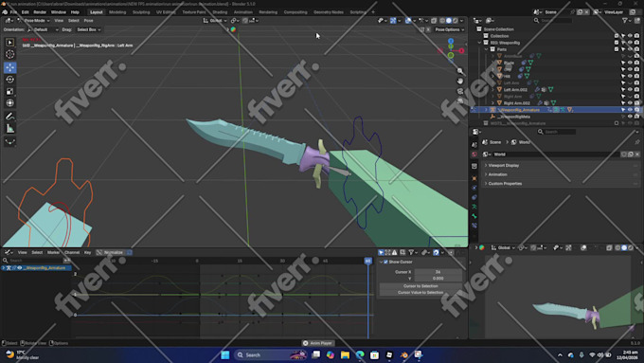Screen dimensions: 644x363
Task: Open the Pose Mode dropdown
Action: point(33,20)
